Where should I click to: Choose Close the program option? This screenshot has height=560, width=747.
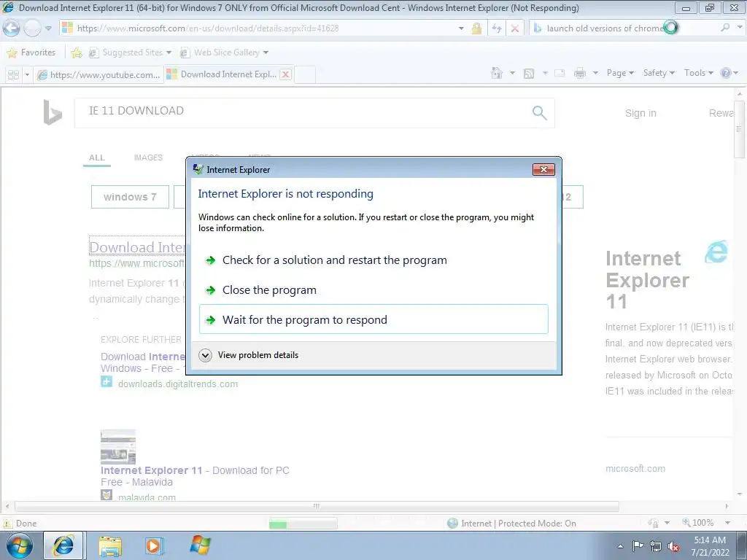click(x=373, y=290)
